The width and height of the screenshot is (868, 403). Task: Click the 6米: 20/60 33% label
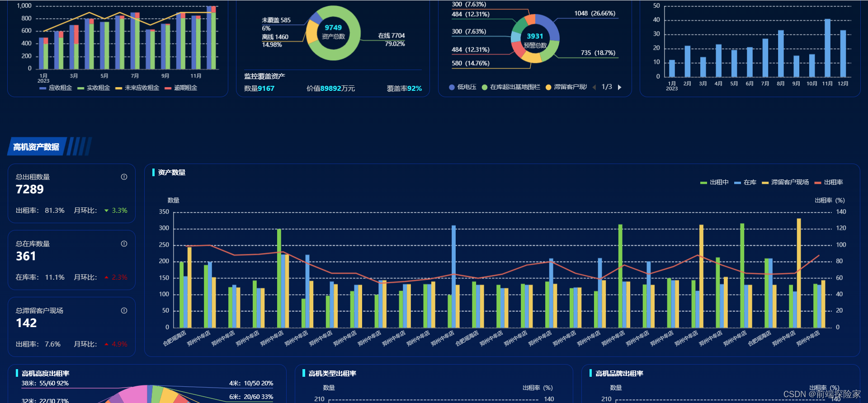point(251,397)
